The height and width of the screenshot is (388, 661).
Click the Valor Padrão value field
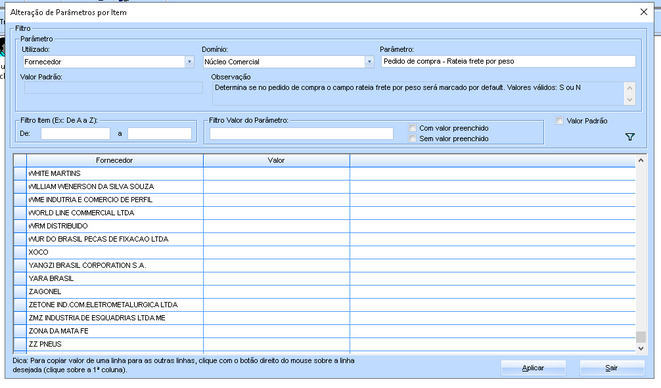click(x=113, y=88)
